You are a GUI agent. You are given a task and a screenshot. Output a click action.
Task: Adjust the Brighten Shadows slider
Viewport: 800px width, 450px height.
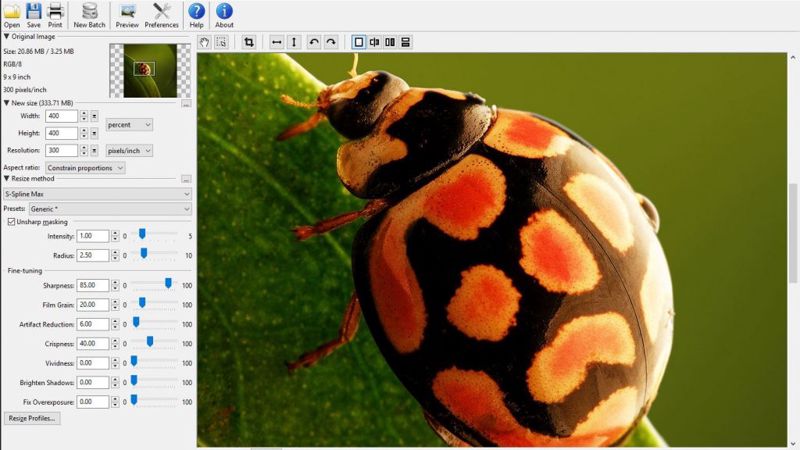134,381
